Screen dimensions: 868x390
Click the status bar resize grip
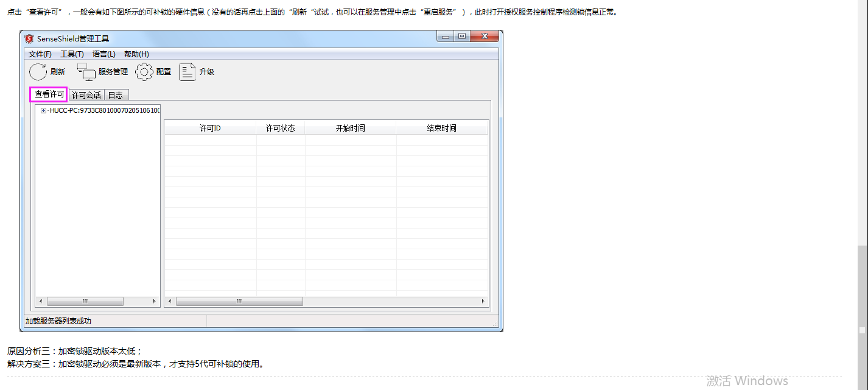(x=495, y=323)
